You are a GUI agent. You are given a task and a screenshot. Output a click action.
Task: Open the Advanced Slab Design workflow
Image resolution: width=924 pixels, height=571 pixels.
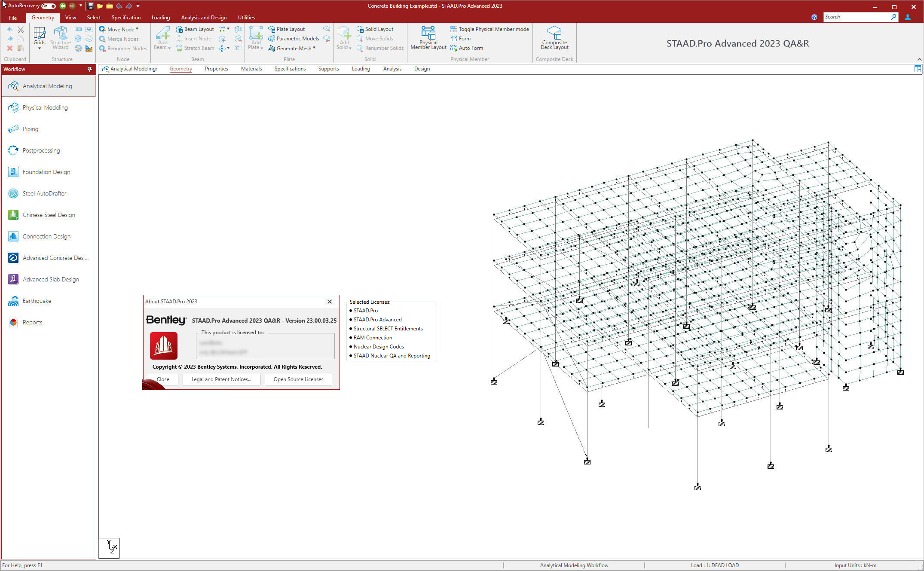pos(49,279)
